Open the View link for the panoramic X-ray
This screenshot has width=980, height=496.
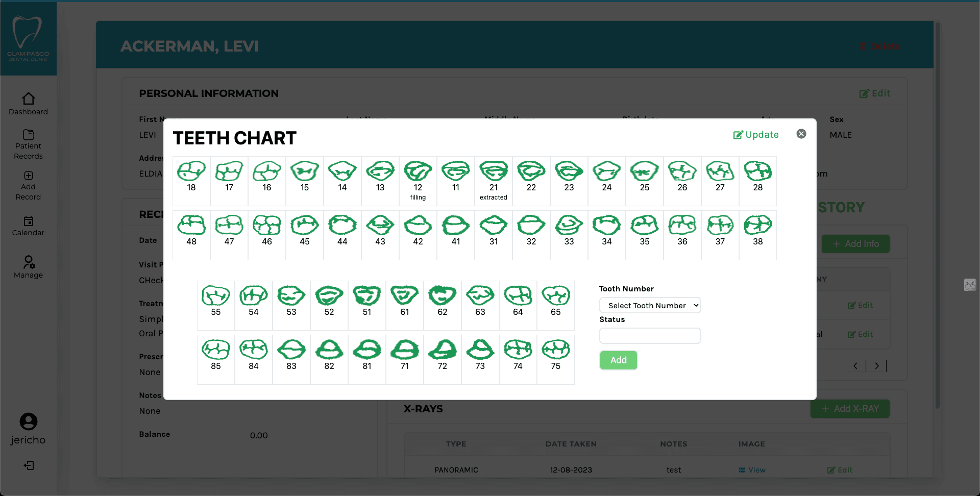752,469
